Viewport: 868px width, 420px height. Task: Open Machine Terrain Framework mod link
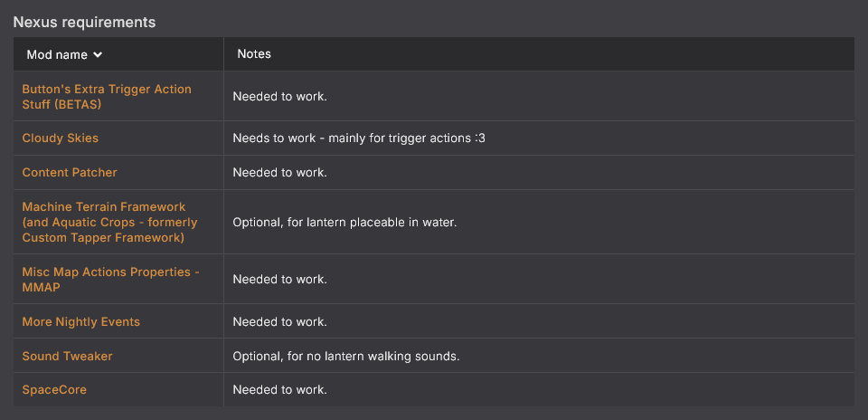[x=109, y=222]
